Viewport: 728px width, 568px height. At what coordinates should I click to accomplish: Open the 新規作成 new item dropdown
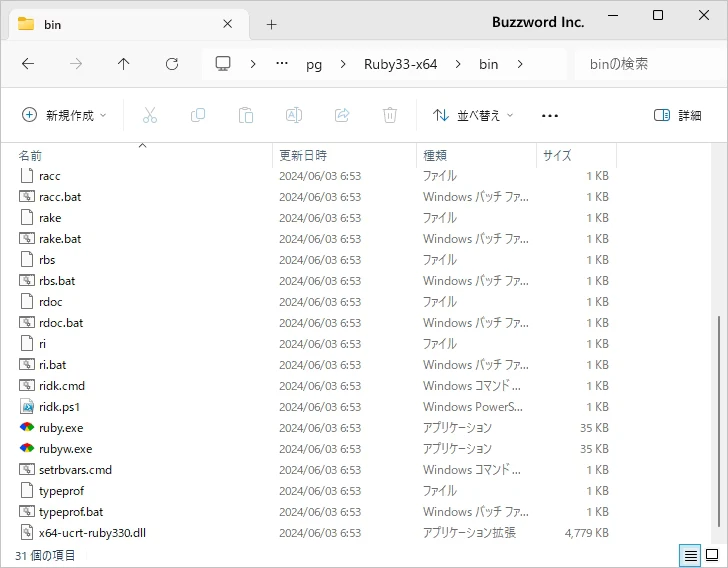pos(64,115)
